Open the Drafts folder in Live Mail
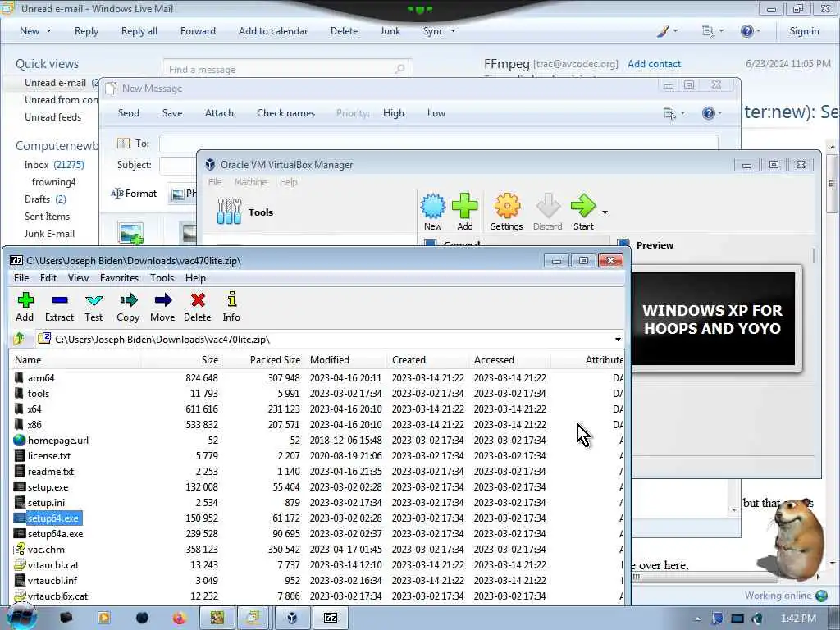This screenshot has width=840, height=630. click(x=45, y=199)
